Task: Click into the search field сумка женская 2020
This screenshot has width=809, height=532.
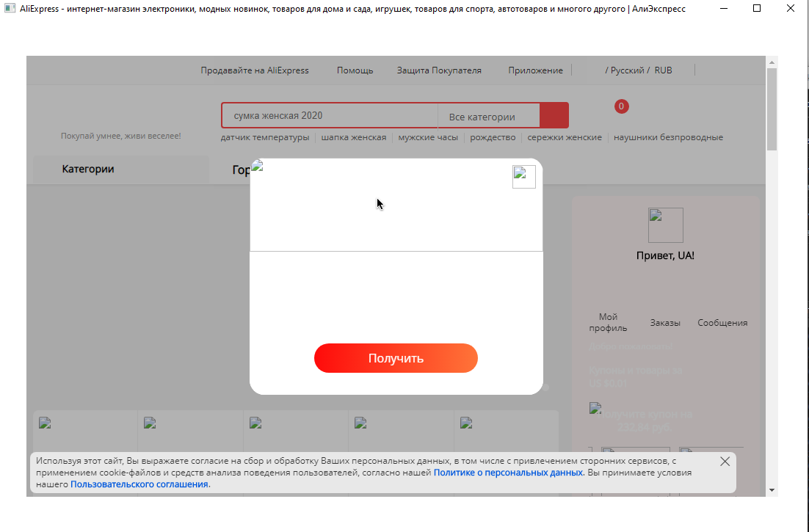Action: 330,115
